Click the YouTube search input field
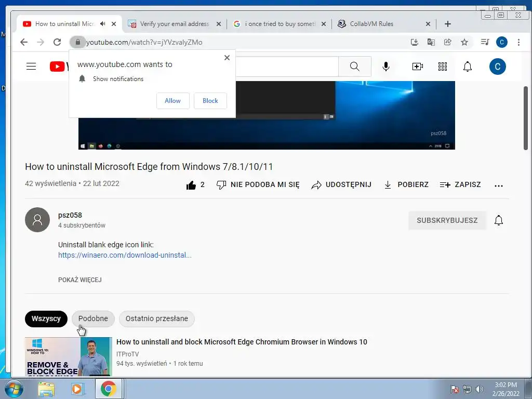 coord(287,66)
